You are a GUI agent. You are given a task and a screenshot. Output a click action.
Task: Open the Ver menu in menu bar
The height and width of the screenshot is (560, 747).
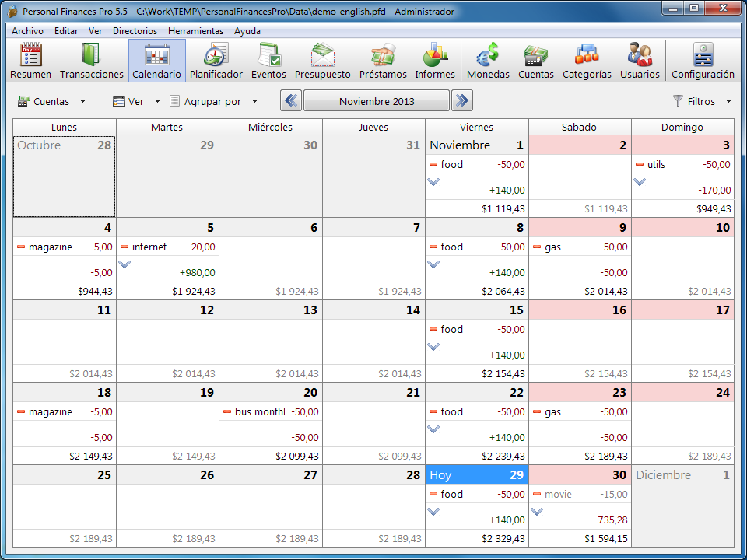95,31
